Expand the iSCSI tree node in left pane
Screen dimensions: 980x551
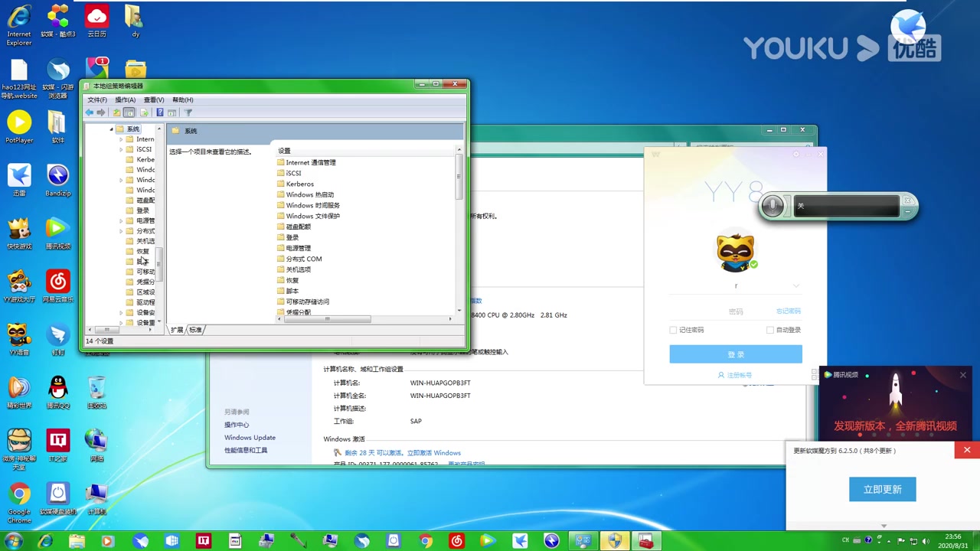(x=121, y=149)
